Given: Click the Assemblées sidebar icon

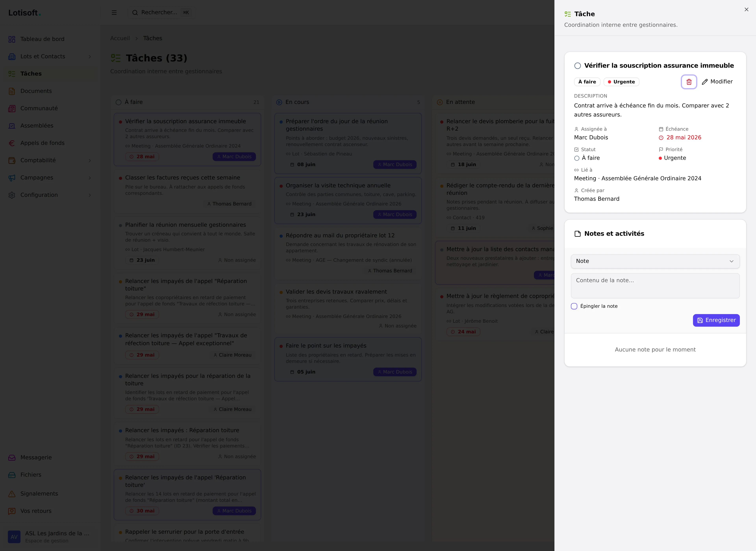Looking at the screenshot, I should [x=12, y=126].
